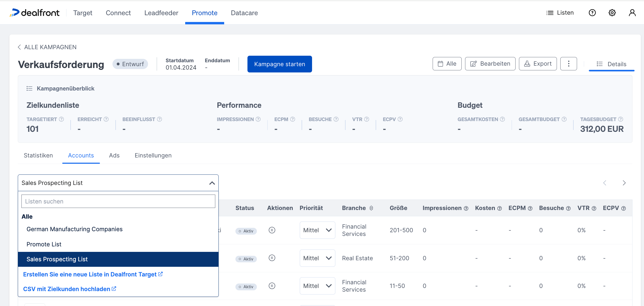Collapse the Sales Prospecting List dropdown
Image resolution: width=644 pixels, height=306 pixels.
pos(212,183)
